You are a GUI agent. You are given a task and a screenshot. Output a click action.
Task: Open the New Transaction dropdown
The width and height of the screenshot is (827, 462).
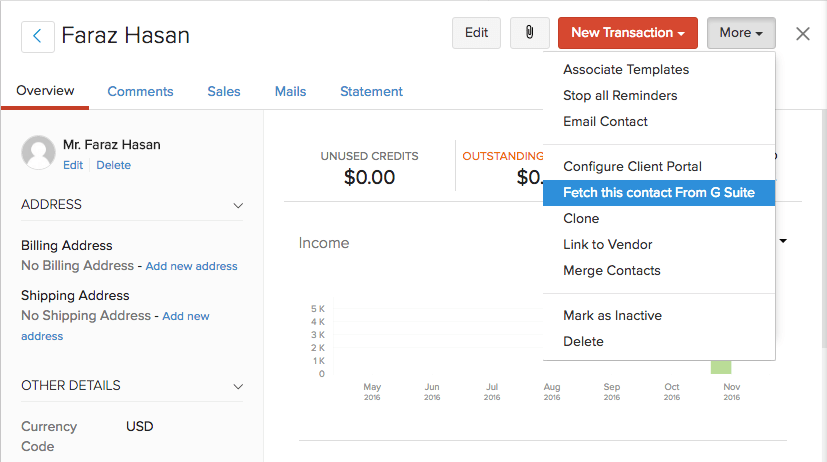click(627, 33)
